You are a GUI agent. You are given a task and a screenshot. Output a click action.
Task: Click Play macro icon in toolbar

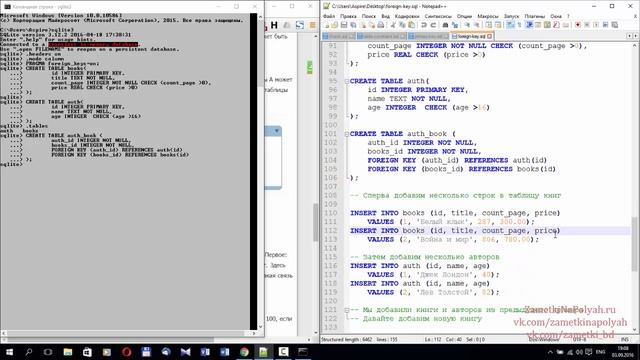tap(596, 25)
